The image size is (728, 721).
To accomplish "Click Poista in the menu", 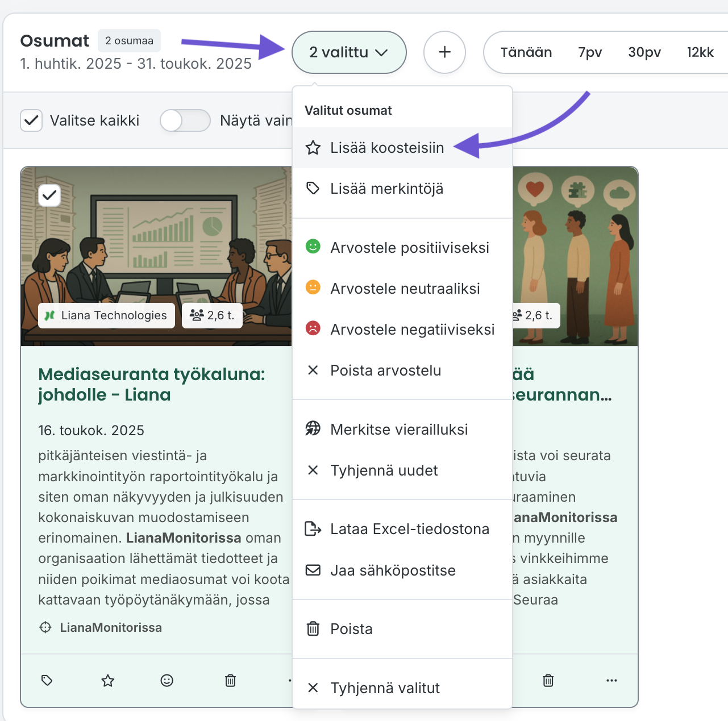I will coord(402,629).
